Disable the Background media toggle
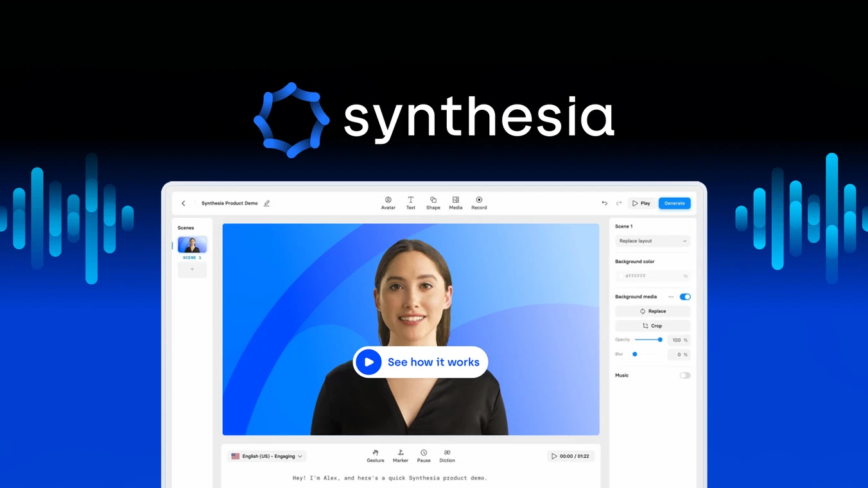Screen dimensions: 868x488 [685, 297]
